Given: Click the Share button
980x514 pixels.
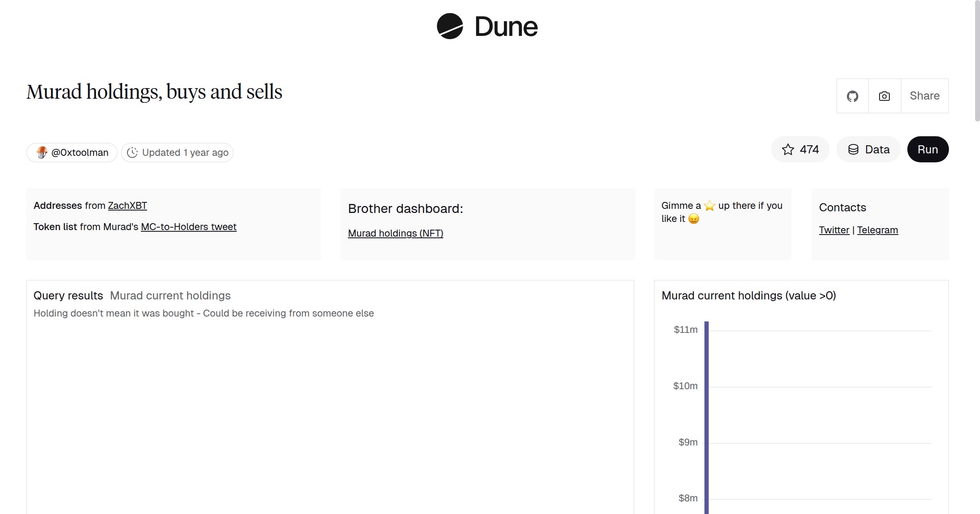Looking at the screenshot, I should [x=925, y=95].
